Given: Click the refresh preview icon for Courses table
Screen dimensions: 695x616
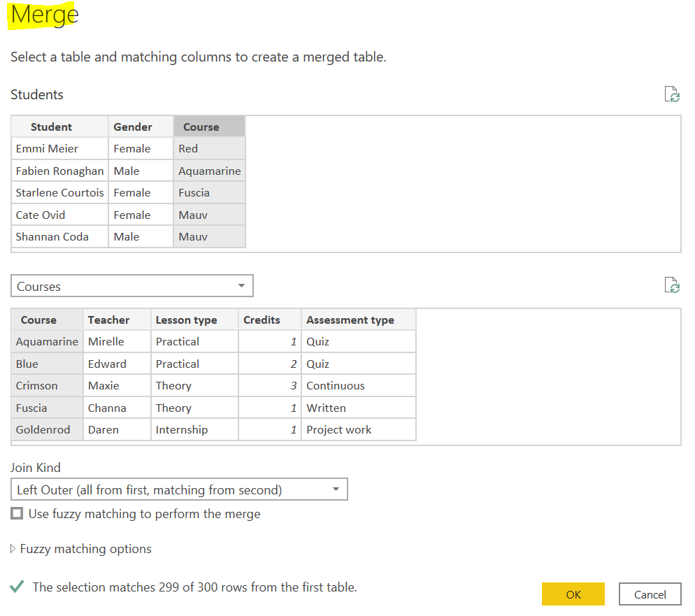Looking at the screenshot, I should tap(671, 285).
